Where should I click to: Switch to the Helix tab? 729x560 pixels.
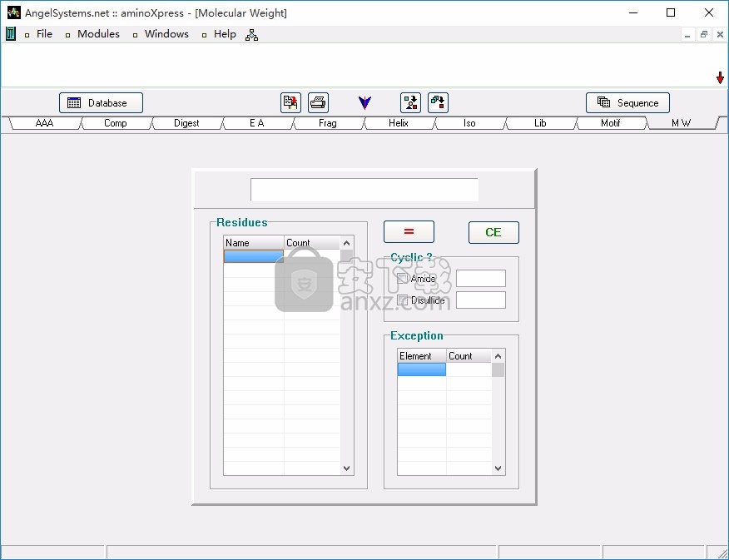coord(399,123)
